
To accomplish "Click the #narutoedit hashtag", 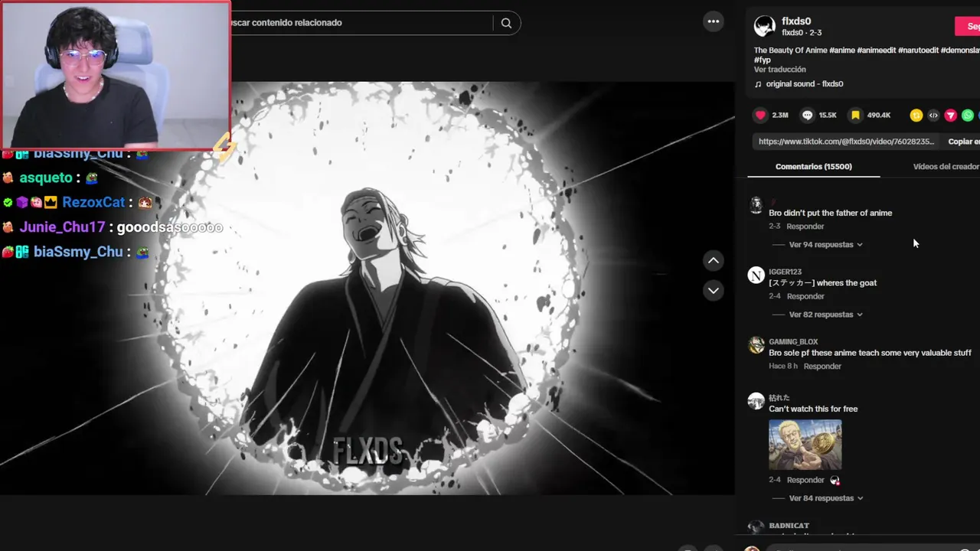I will [x=919, y=51].
